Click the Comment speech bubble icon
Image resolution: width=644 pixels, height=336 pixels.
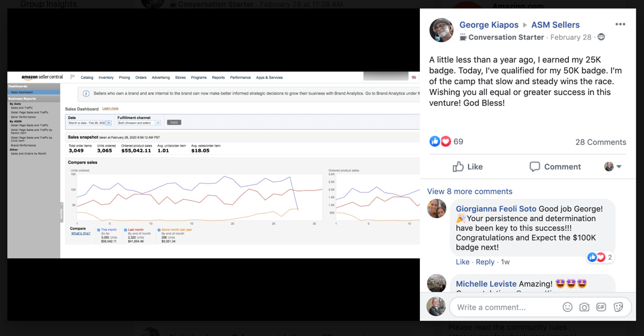(534, 166)
